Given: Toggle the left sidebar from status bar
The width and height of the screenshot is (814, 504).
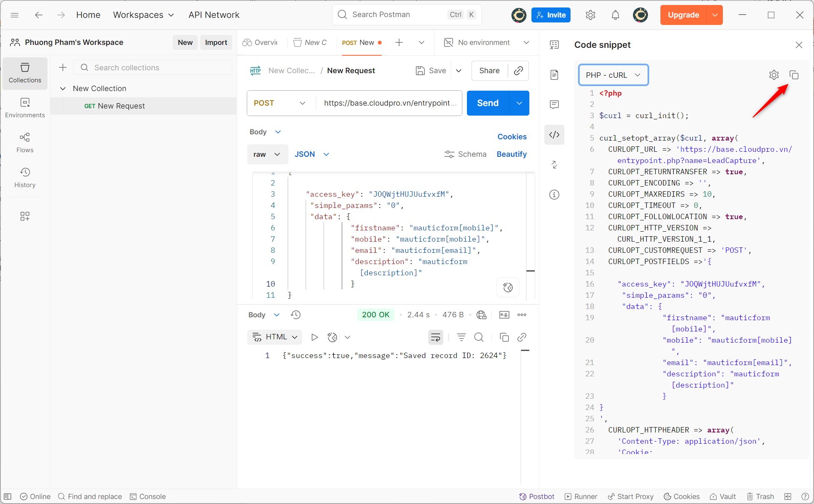Looking at the screenshot, I should point(7,497).
